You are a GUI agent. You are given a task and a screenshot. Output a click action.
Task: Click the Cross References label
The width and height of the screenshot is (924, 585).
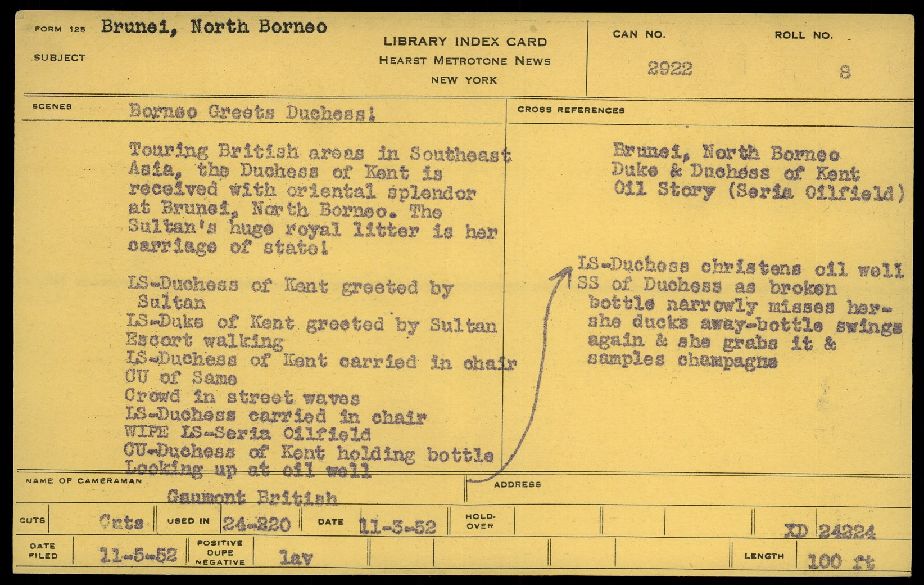(x=570, y=110)
